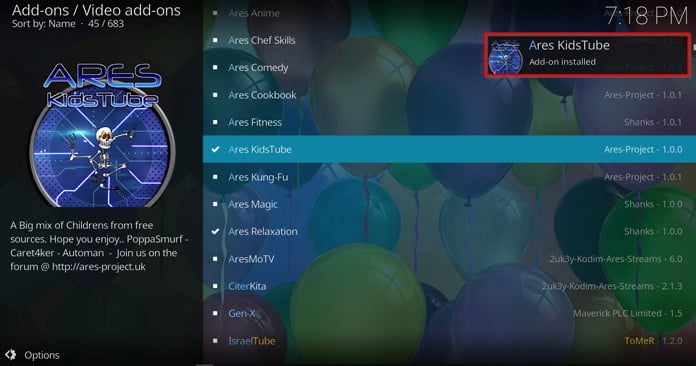This screenshot has height=366, width=696.
Task: Click Sort by: Name text
Action: [44, 24]
